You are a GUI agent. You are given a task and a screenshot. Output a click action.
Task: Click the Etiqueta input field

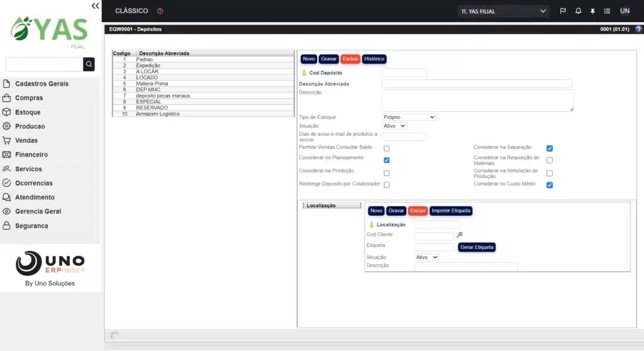434,247
